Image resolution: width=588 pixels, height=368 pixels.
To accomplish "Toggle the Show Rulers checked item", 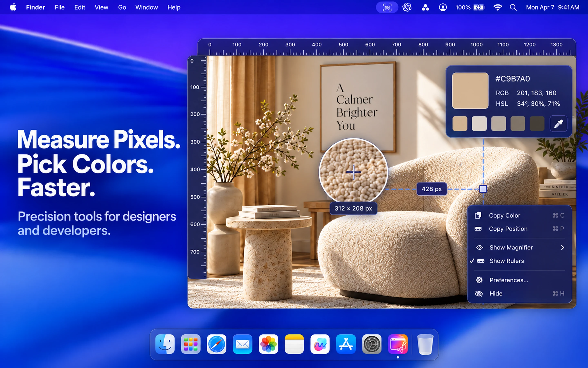I will click(x=519, y=261).
